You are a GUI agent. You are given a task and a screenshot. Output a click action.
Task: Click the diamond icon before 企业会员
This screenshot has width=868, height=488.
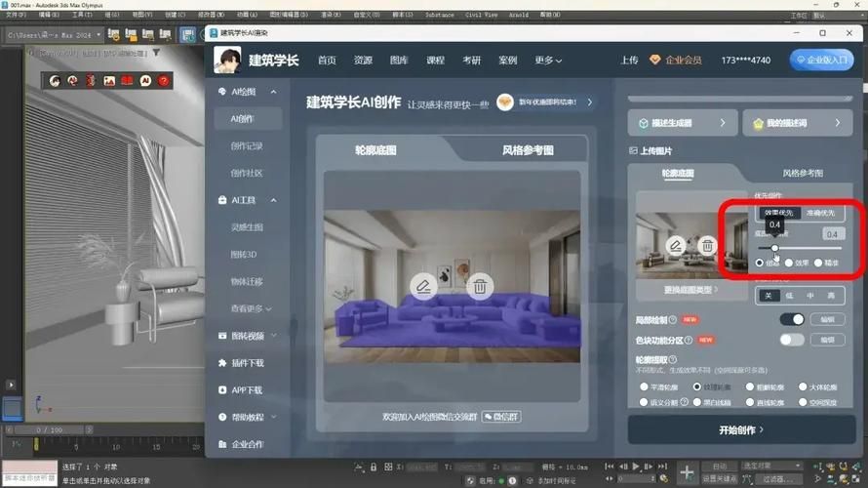point(654,60)
